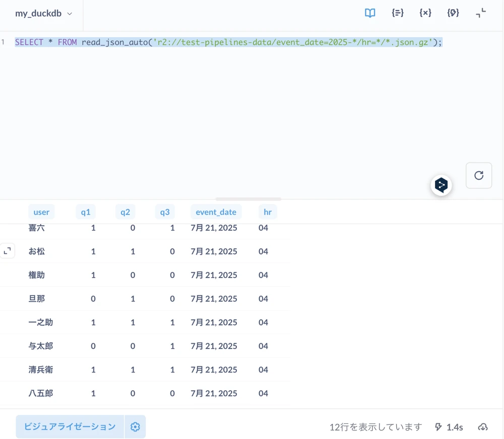The width and height of the screenshot is (504, 439).
Task: Select the 一之助 user cell
Action: pos(41,322)
